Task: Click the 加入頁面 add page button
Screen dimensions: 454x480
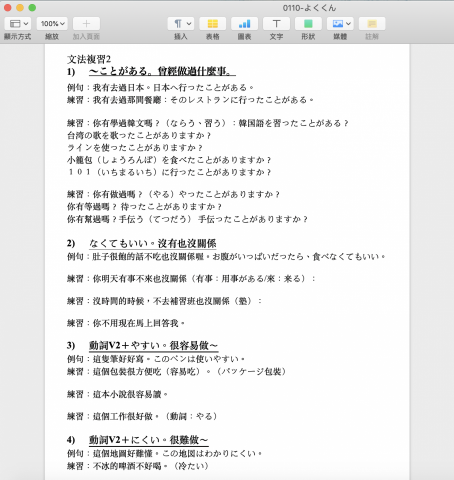Action: tap(86, 24)
